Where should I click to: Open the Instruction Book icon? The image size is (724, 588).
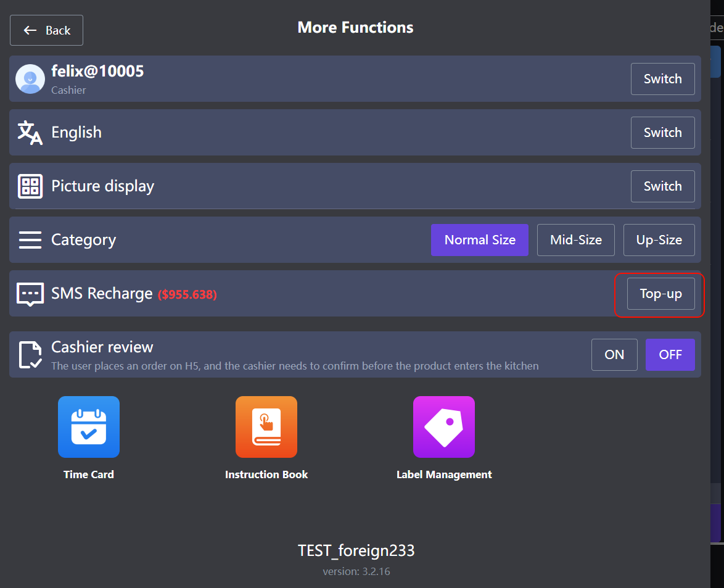(x=266, y=427)
